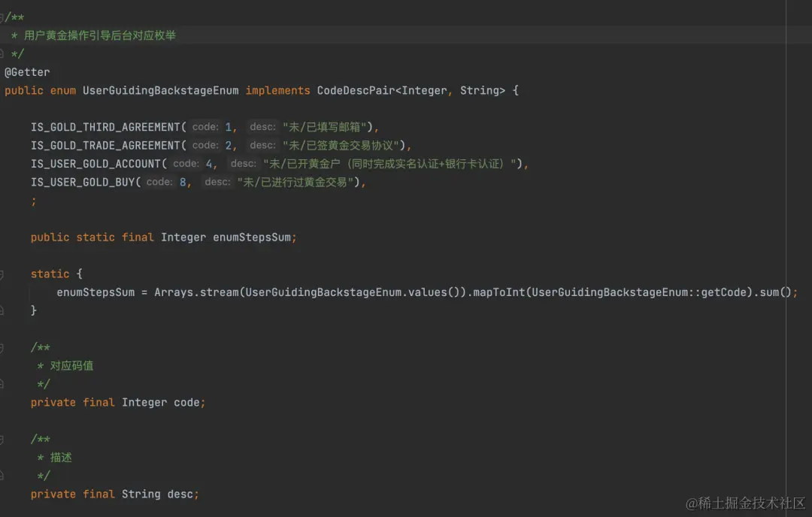Select the comment text 对应码值
Image resolution: width=812 pixels, height=517 pixels.
pyautogui.click(x=72, y=366)
